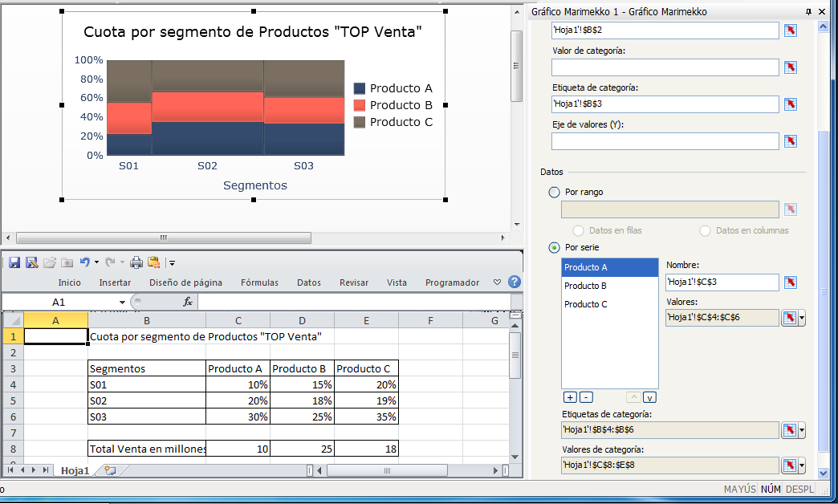Expand the Valores range picker dropdown arrow

pos(802,319)
